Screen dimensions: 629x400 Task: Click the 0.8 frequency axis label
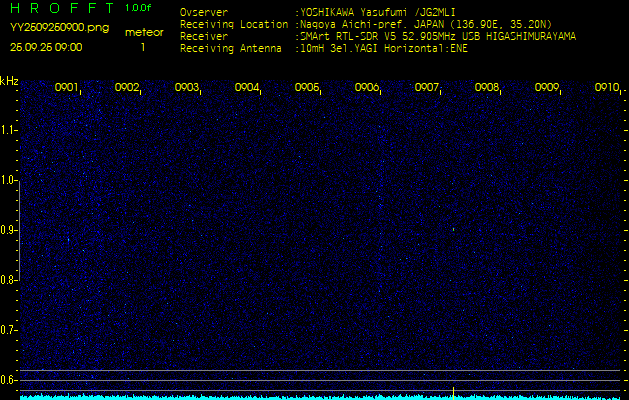click(x=7, y=280)
